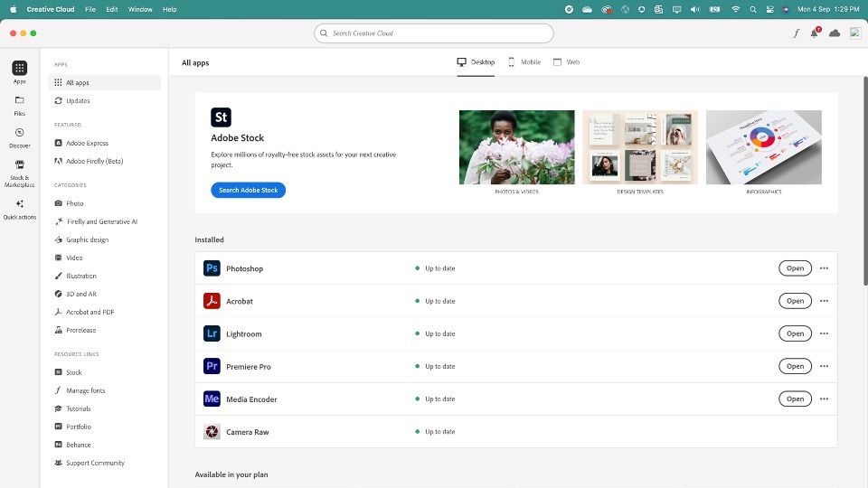Screen dimensions: 868x488
Task: Open cloud sync status icon
Action: click(835, 33)
